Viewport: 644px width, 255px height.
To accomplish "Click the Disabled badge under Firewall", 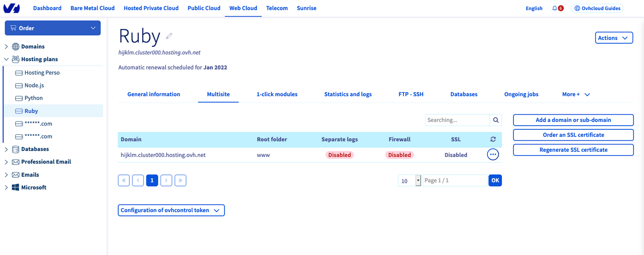I will click(x=399, y=155).
